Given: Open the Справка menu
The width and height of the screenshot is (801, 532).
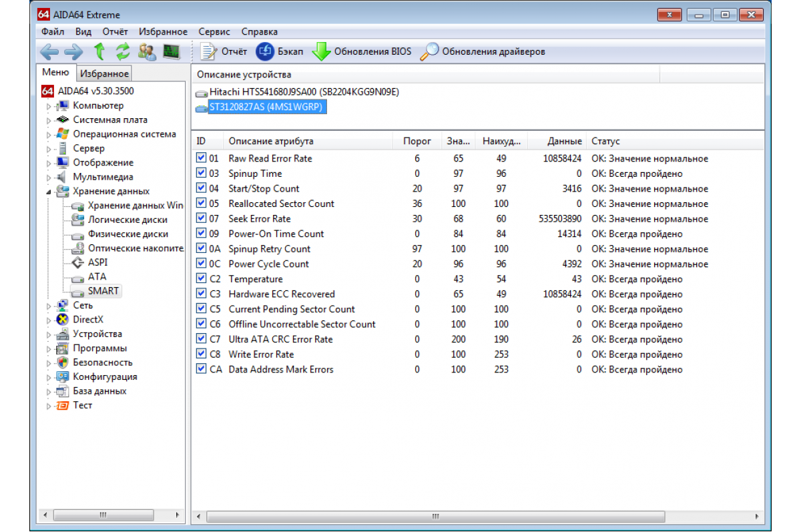Looking at the screenshot, I should pos(260,31).
